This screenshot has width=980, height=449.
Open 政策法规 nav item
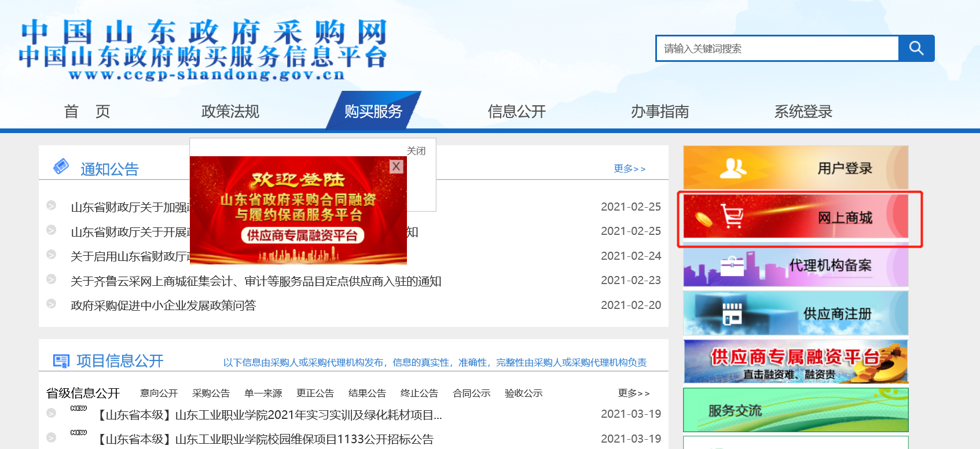coord(230,111)
